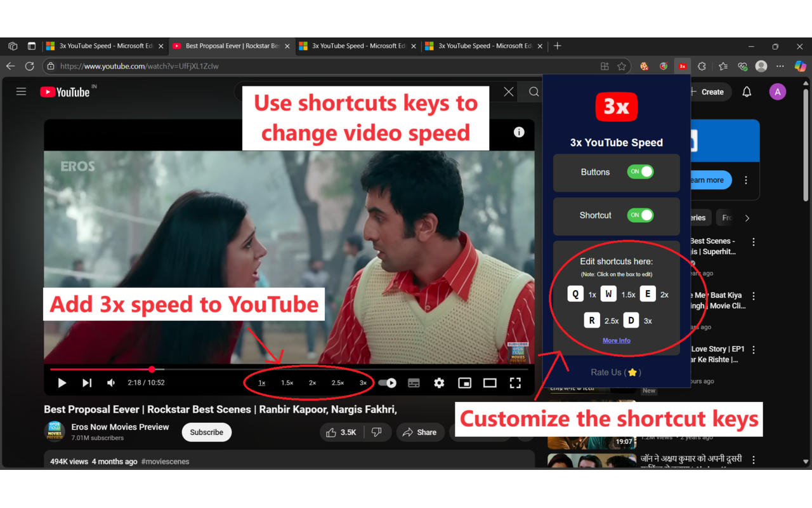Turn off the Shortcut toggle

[x=640, y=215]
